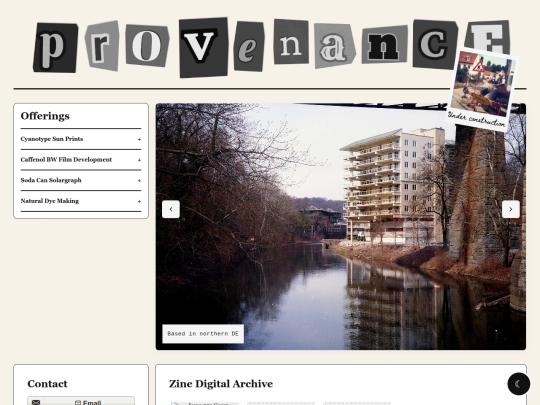Click the ransom-note letter P tile

pyautogui.click(x=55, y=48)
